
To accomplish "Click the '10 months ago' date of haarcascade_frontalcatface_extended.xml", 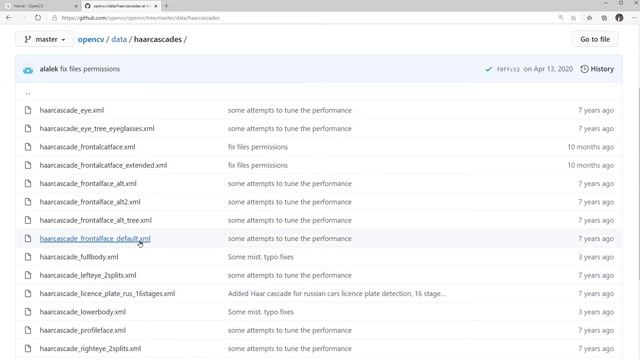I will tap(590, 165).
